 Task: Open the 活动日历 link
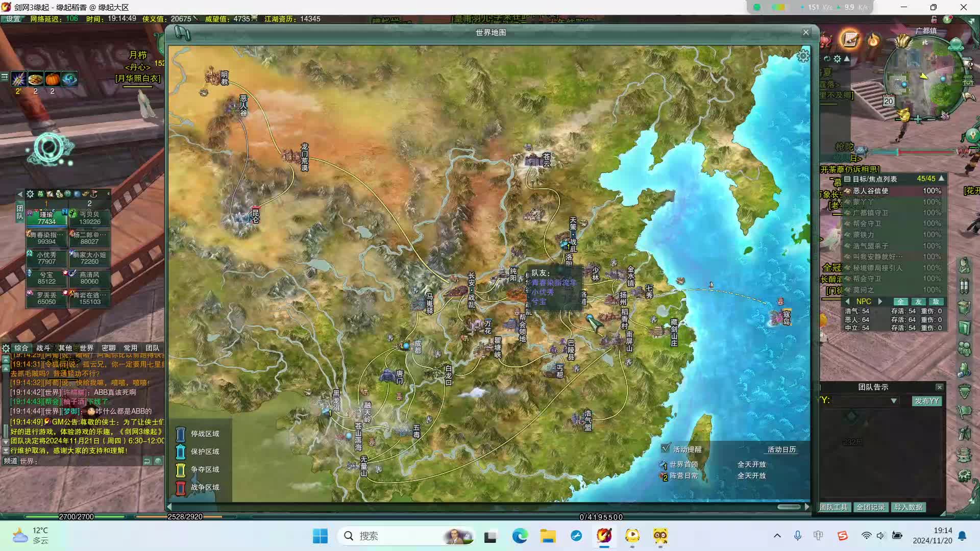click(x=781, y=449)
